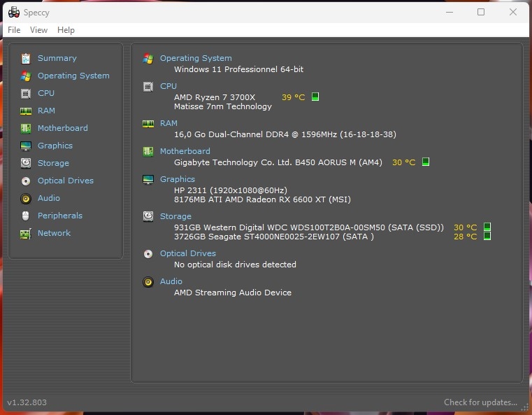Click the RAM heading link in summary
The height and width of the screenshot is (415, 532).
tap(168, 123)
